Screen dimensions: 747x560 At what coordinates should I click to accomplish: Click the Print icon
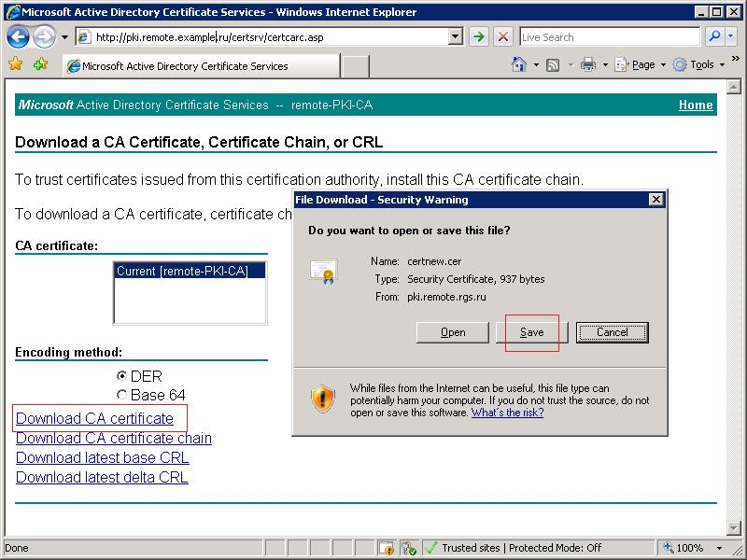click(x=588, y=64)
